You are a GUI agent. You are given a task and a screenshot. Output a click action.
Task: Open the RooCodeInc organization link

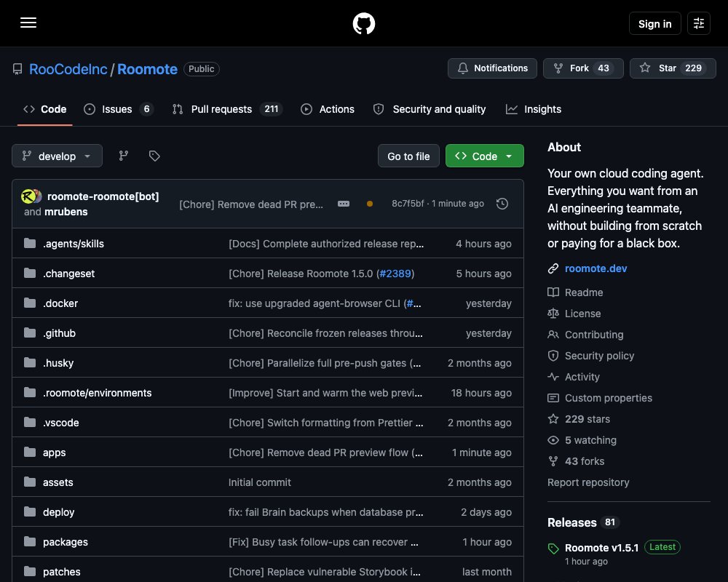(68, 69)
